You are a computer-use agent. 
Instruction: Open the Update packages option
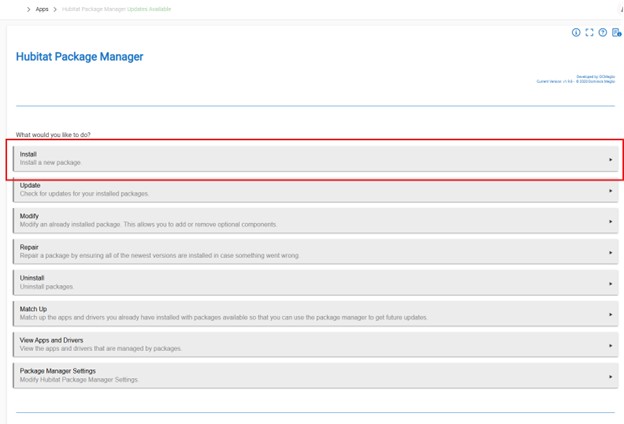pyautogui.click(x=316, y=190)
